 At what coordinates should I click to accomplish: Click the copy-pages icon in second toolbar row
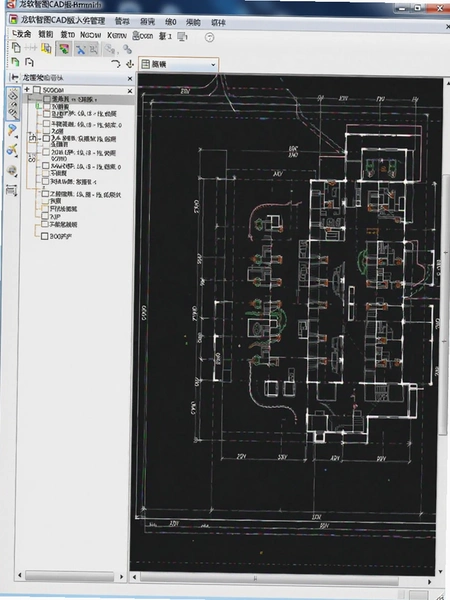[16, 48]
